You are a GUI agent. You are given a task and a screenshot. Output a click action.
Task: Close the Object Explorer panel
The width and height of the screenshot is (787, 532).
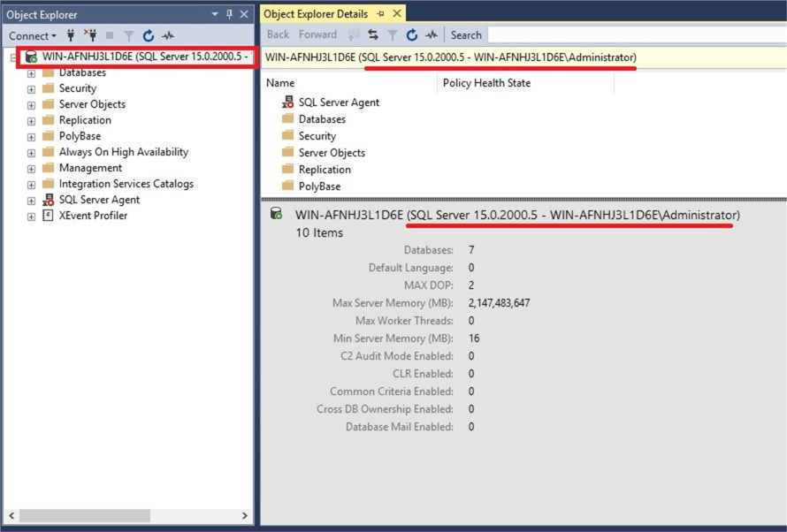(244, 14)
